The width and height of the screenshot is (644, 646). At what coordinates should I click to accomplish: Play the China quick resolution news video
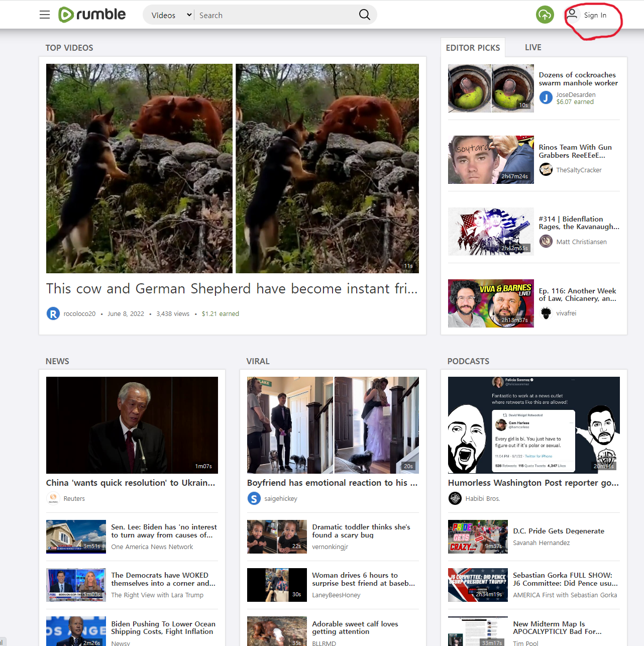point(132,425)
